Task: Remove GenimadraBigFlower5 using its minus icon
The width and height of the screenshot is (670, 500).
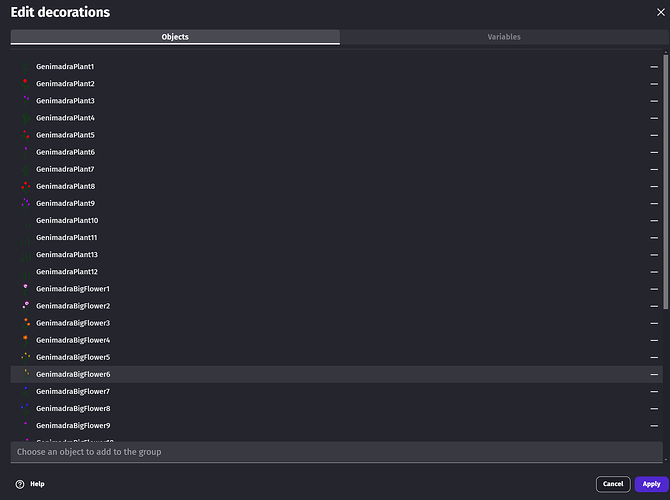Action: pos(654,357)
